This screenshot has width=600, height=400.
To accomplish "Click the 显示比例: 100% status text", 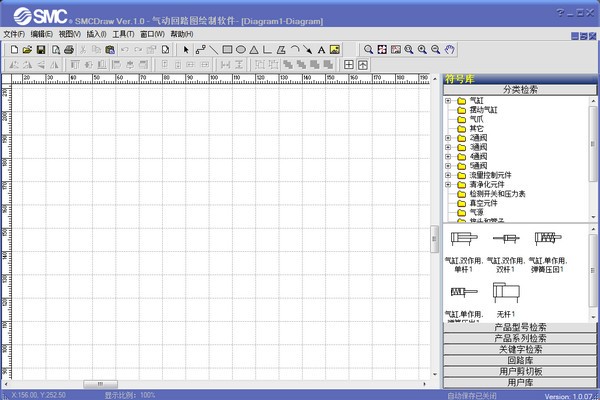I will coord(130,395).
